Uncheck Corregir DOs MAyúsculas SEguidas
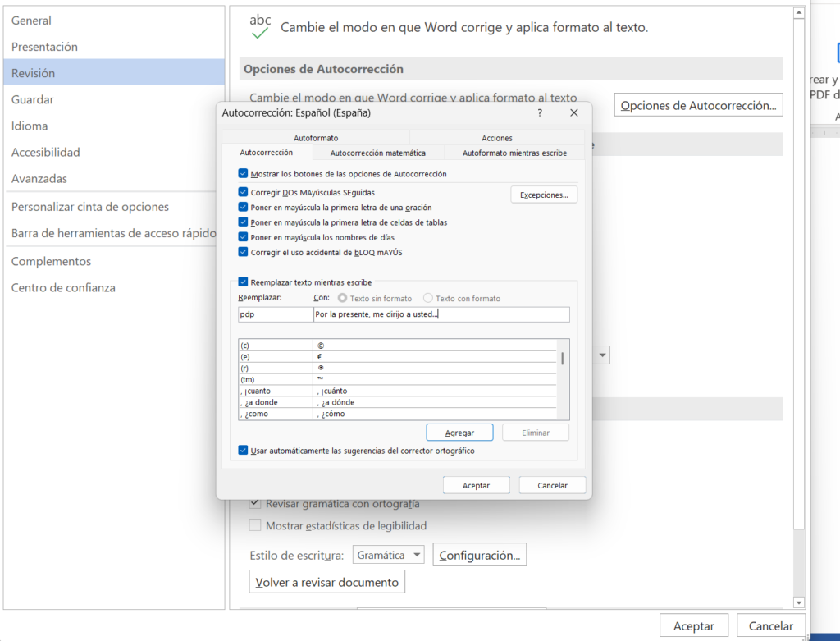This screenshot has width=840, height=641. [x=243, y=193]
